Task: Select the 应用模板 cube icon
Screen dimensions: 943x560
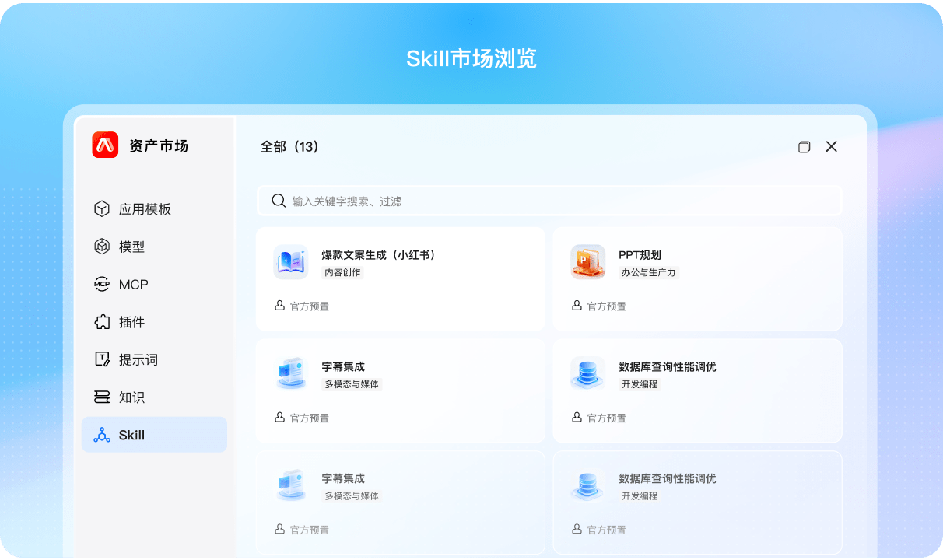Action: [102, 209]
